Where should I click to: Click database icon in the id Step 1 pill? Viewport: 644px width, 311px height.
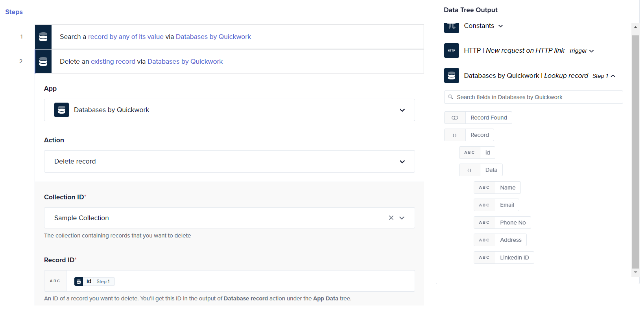click(x=79, y=282)
